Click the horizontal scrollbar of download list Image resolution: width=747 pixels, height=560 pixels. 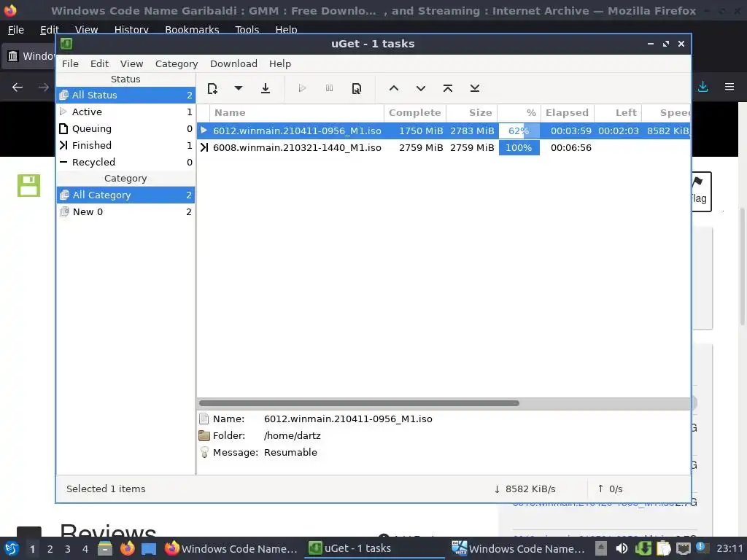click(359, 403)
